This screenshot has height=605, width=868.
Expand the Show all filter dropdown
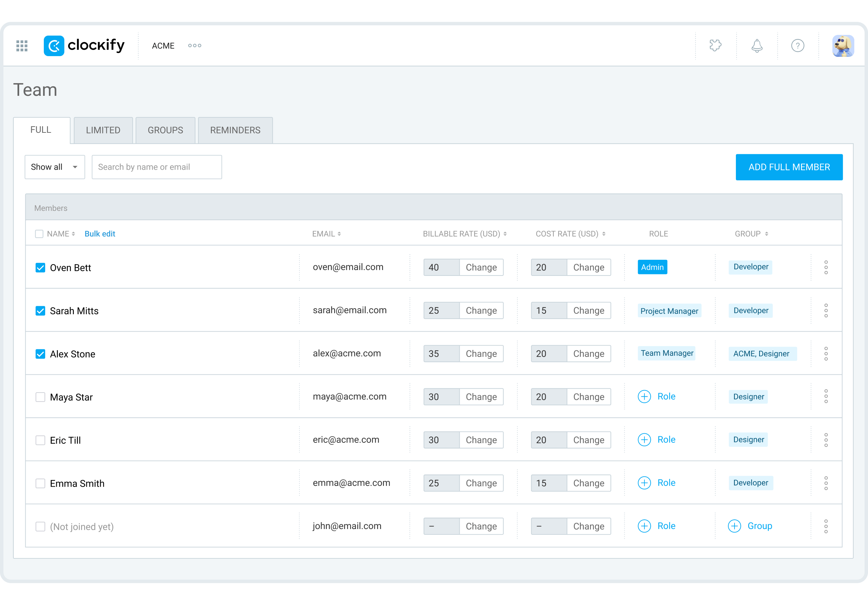click(55, 167)
